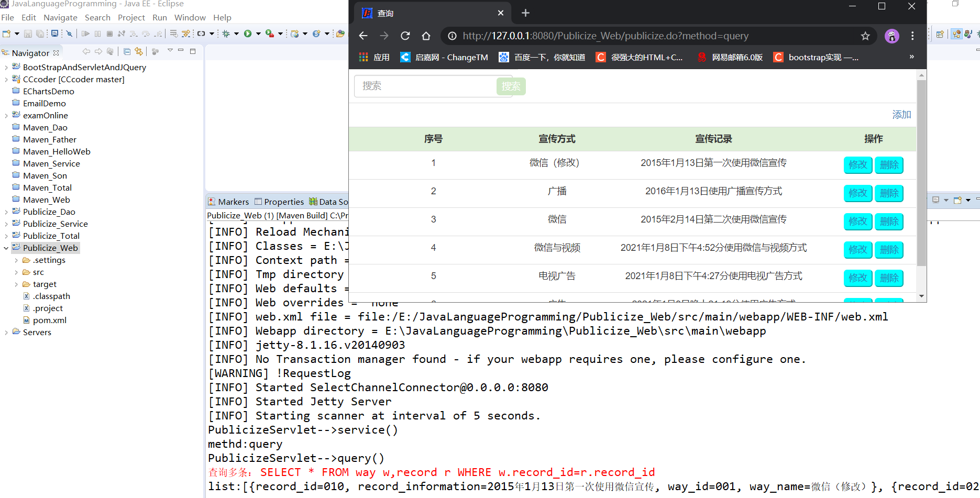This screenshot has width=980, height=498.
Task: Click browser back arrow
Action: (363, 36)
